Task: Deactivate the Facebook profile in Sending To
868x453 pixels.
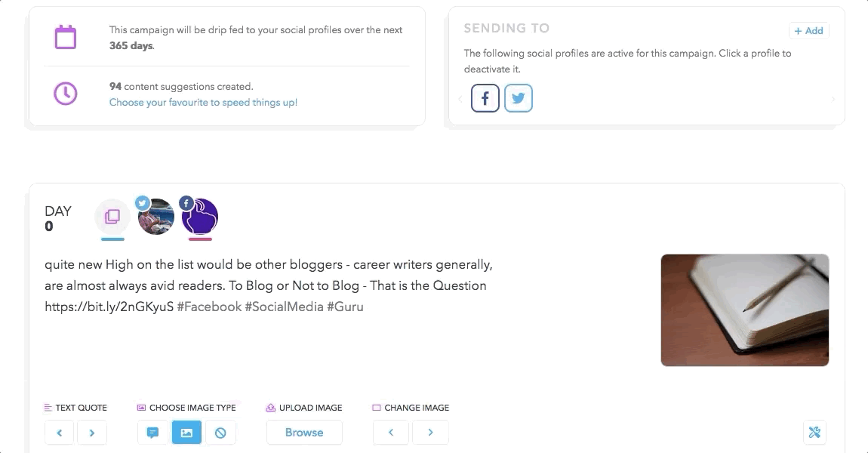Action: tap(485, 98)
